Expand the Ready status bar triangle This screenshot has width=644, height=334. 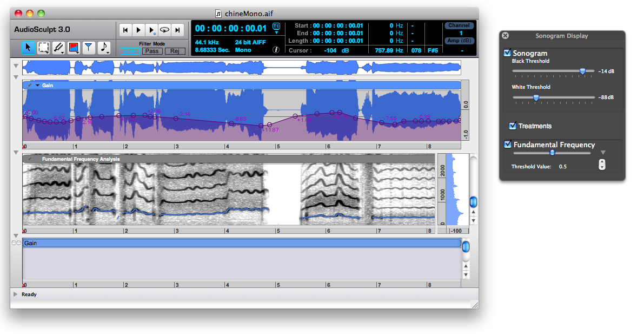click(x=15, y=294)
